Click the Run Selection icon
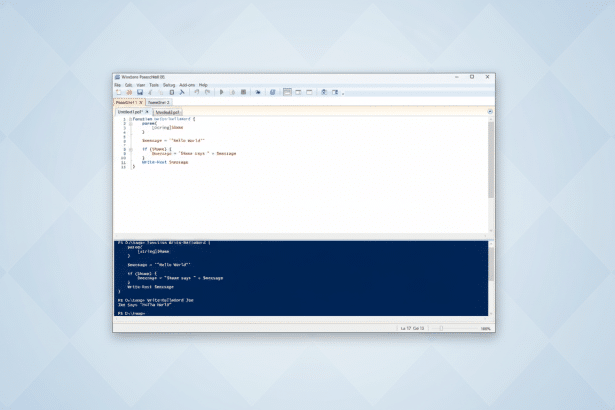The image size is (615, 410). [232, 92]
